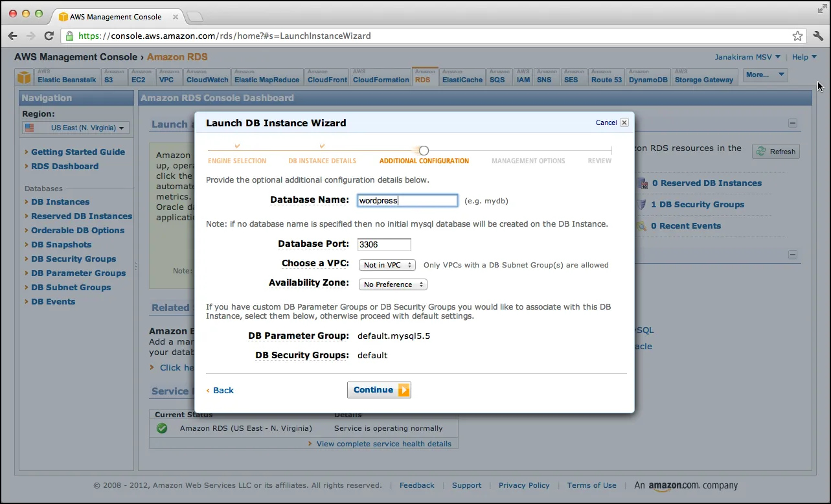831x504 pixels.
Task: Open DB Instances in navigation
Action: pos(60,202)
